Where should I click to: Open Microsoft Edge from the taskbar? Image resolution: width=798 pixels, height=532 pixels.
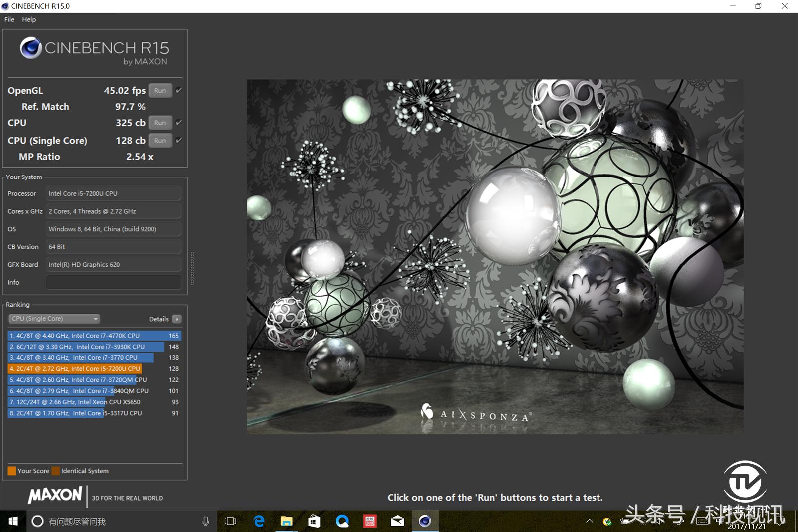259,521
